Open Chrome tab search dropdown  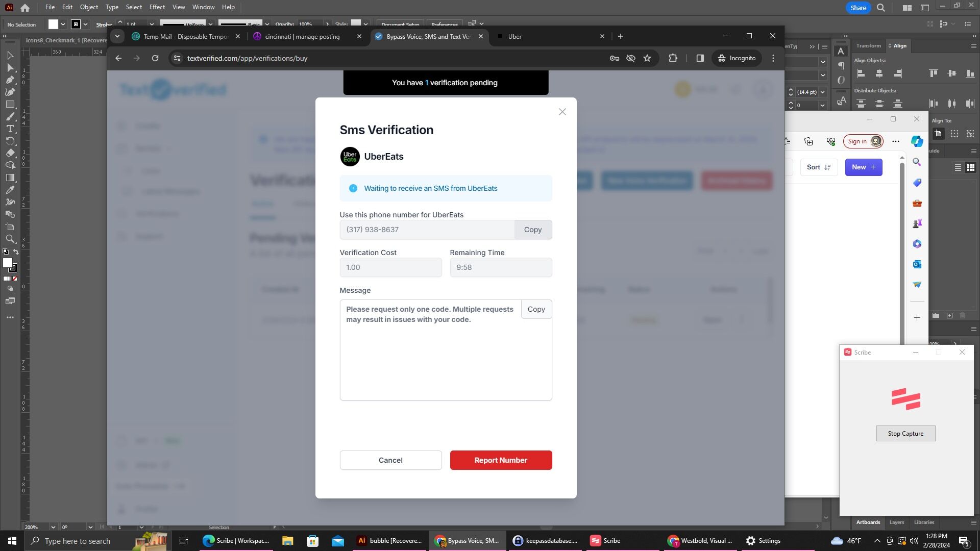click(117, 36)
